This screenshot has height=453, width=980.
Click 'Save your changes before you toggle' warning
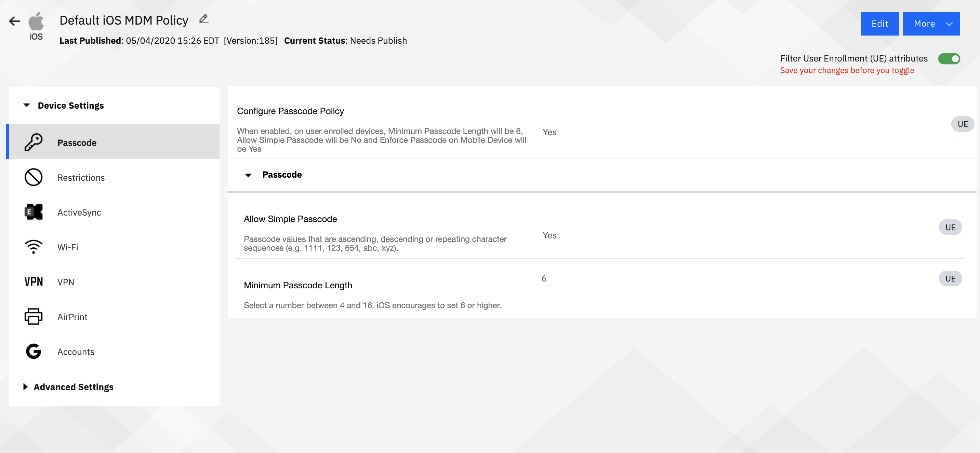tap(847, 70)
